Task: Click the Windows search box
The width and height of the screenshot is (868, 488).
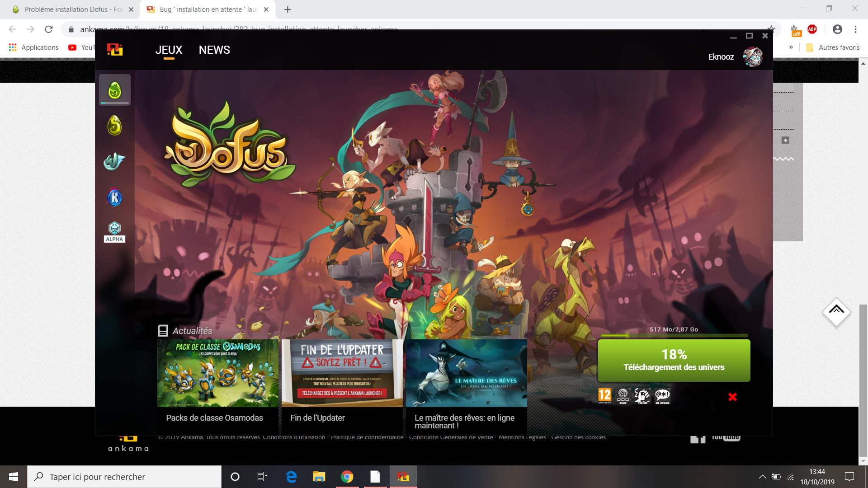Action: tap(124, 477)
